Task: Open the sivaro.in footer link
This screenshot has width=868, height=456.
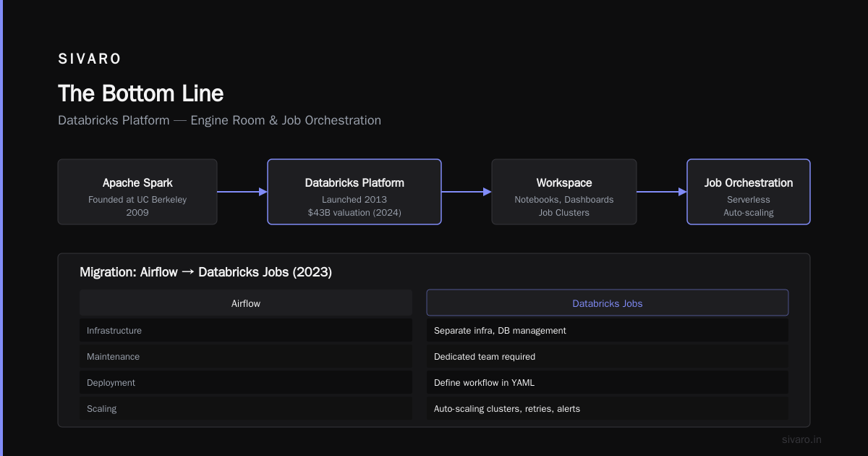Action: pyautogui.click(x=802, y=439)
